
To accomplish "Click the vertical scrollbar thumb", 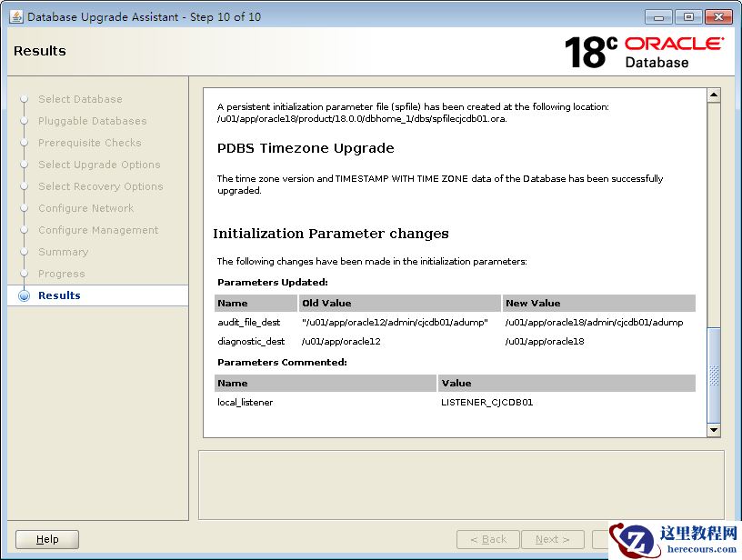I will (714, 373).
